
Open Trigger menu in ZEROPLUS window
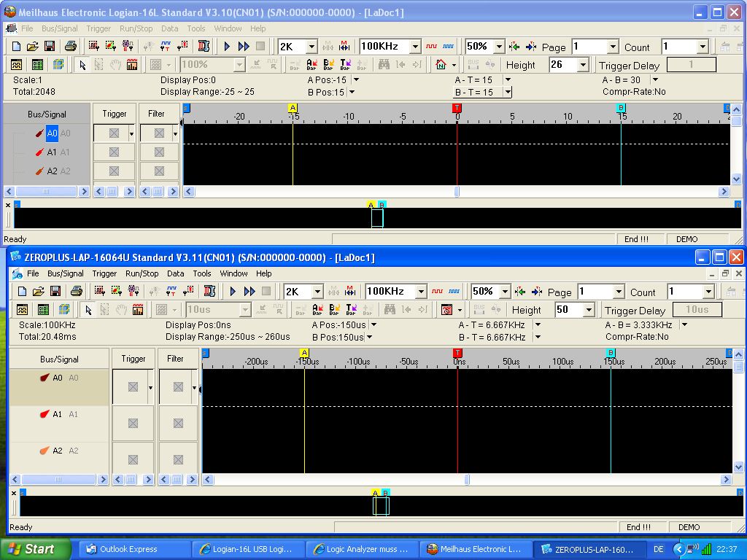(104, 273)
